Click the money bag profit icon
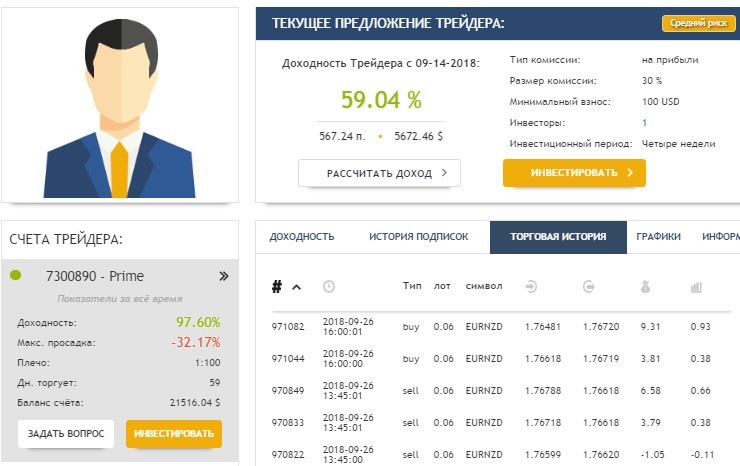Image resolution: width=740 pixels, height=466 pixels. pos(646,287)
